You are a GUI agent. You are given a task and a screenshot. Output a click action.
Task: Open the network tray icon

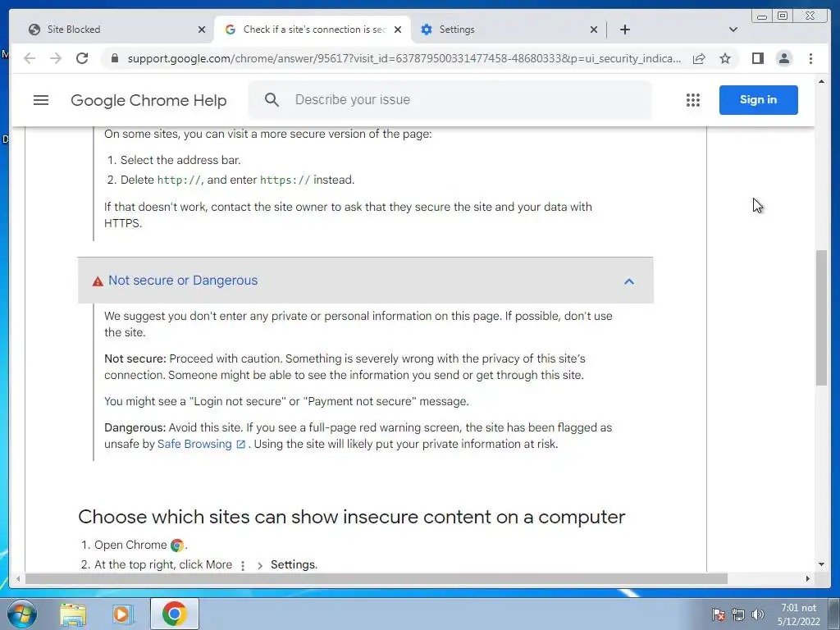coord(738,614)
